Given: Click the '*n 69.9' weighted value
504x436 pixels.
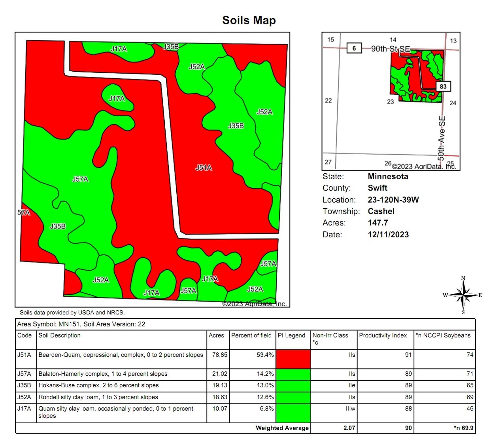Looking at the screenshot, I should pyautogui.click(x=463, y=428).
